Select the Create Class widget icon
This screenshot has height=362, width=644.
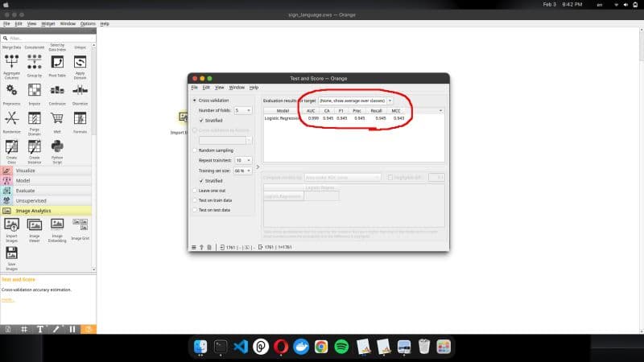tap(11, 146)
